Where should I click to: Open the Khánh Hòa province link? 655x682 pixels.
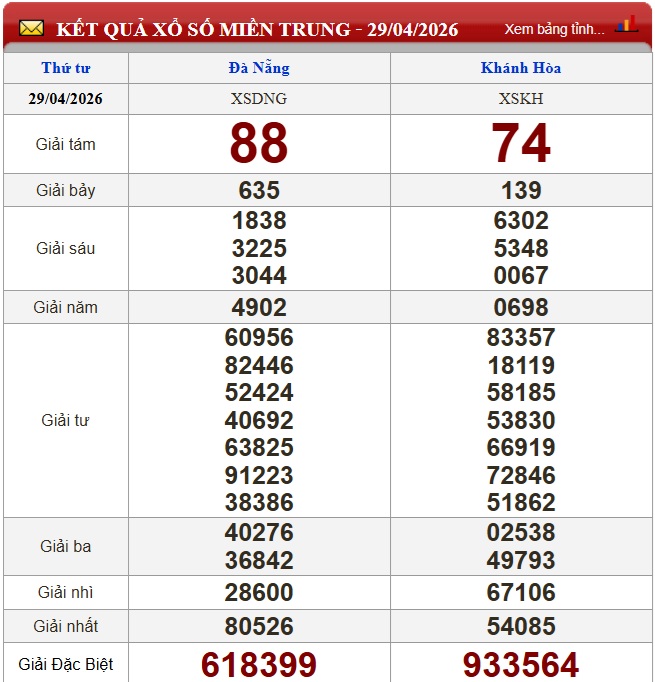(521, 68)
